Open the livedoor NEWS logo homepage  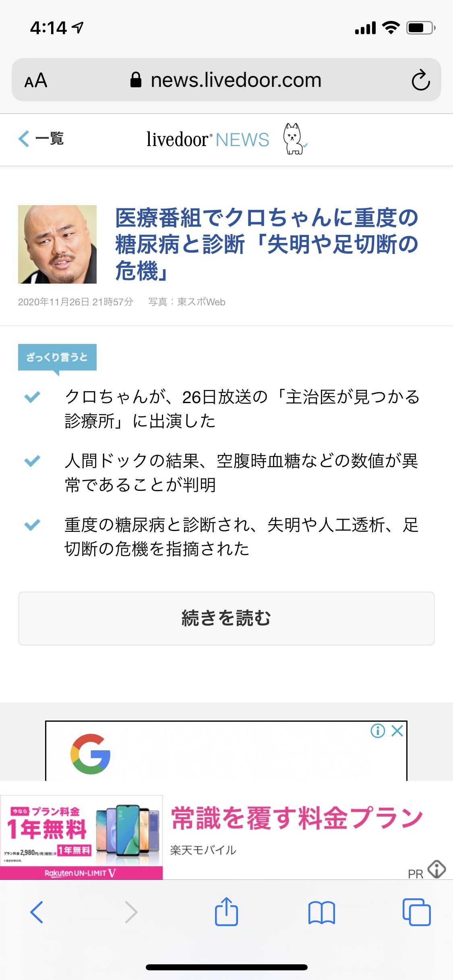[x=208, y=140]
